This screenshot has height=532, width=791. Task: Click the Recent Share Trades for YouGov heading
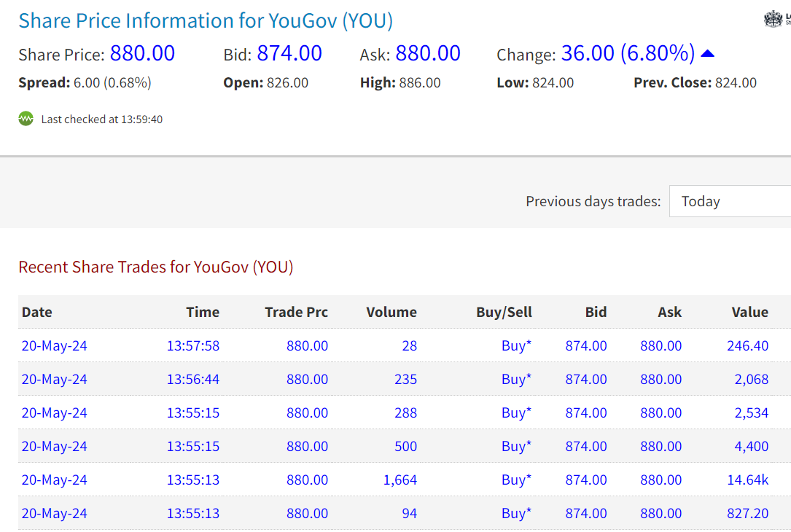[156, 267]
